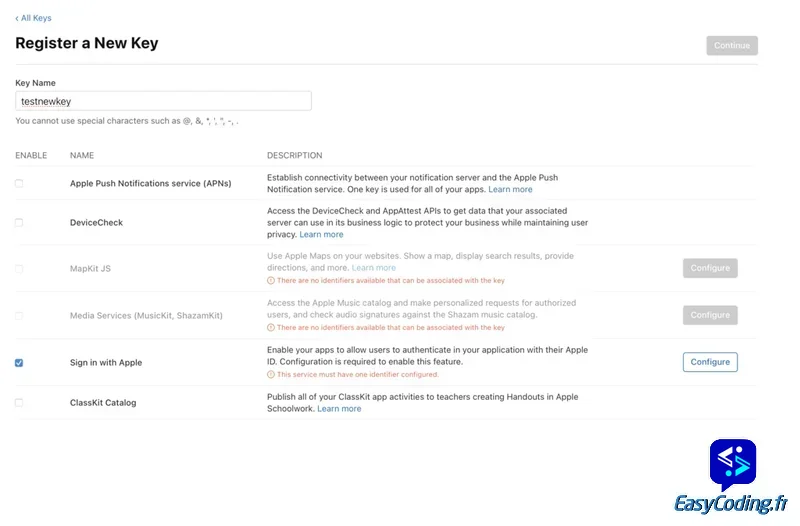The height and width of the screenshot is (526, 800).
Task: Open Learn more link for APNs
Action: [510, 189]
